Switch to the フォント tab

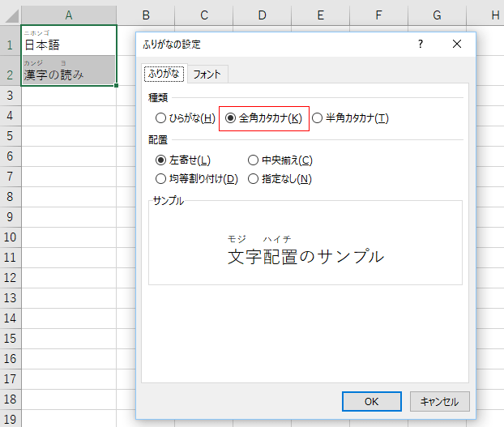coord(207,75)
